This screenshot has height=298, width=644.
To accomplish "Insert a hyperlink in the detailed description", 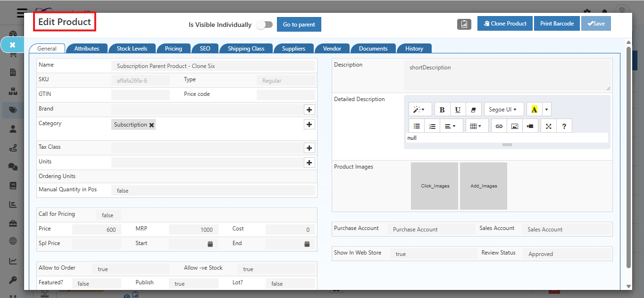I will [499, 126].
